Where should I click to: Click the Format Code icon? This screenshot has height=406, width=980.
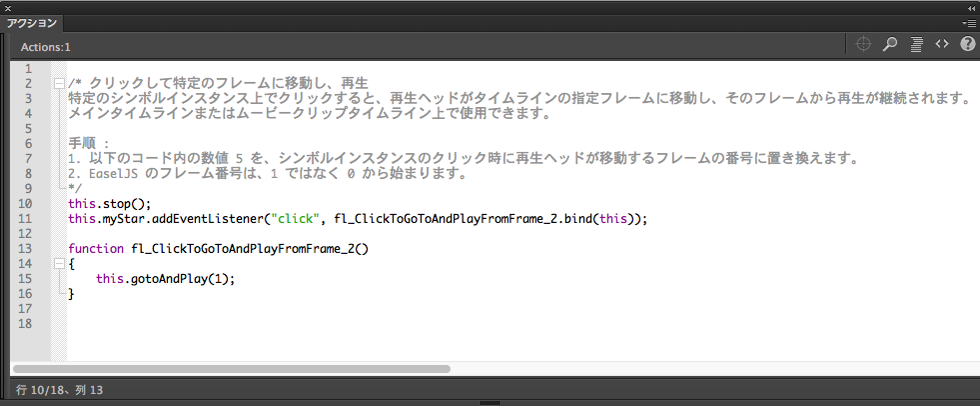click(917, 44)
